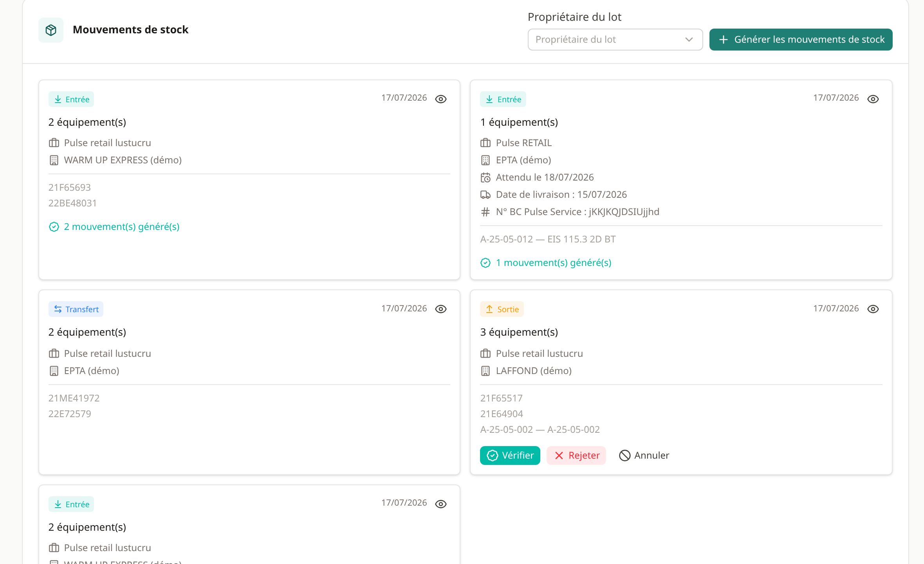Click Date de livraison : 15/07/2026
Image resolution: width=924 pixels, height=564 pixels.
coord(561,195)
